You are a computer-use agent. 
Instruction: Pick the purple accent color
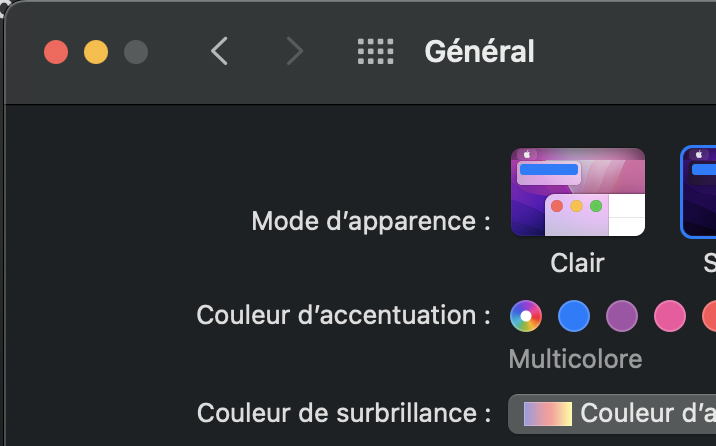622,316
